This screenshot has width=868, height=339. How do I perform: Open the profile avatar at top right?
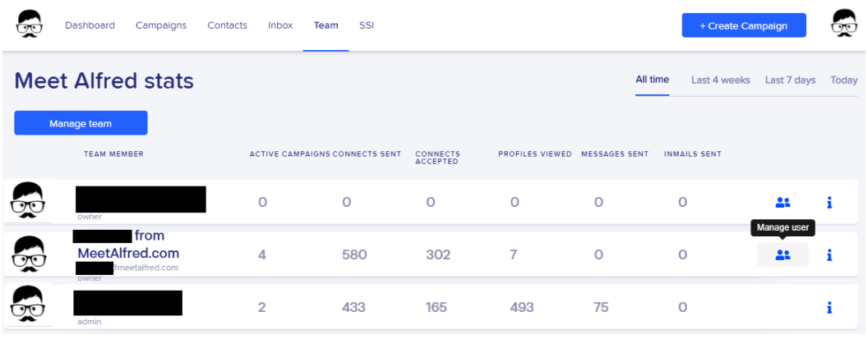(x=844, y=25)
